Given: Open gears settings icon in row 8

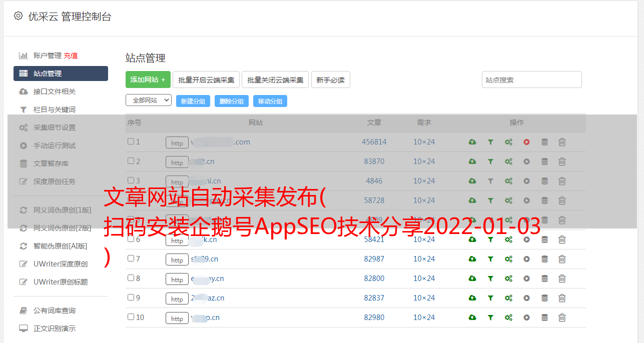Looking at the screenshot, I should [508, 278].
